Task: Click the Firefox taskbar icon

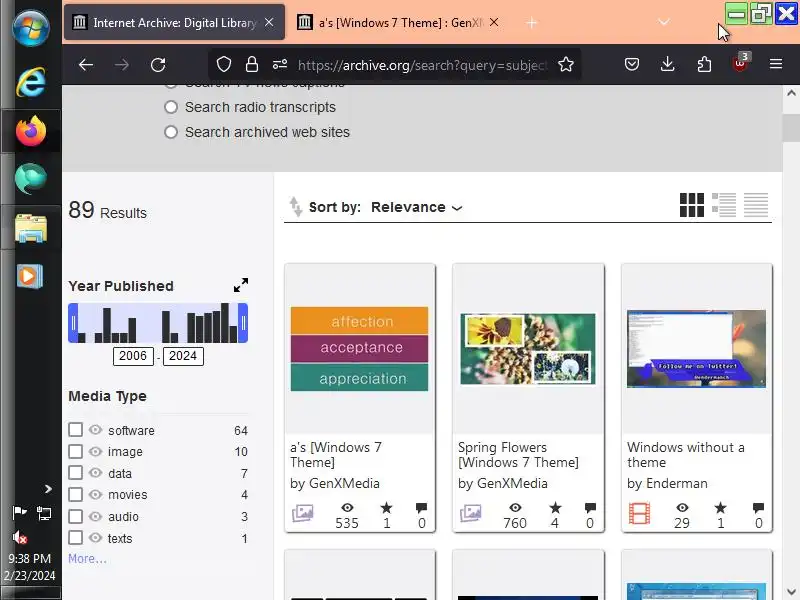Action: [x=31, y=131]
